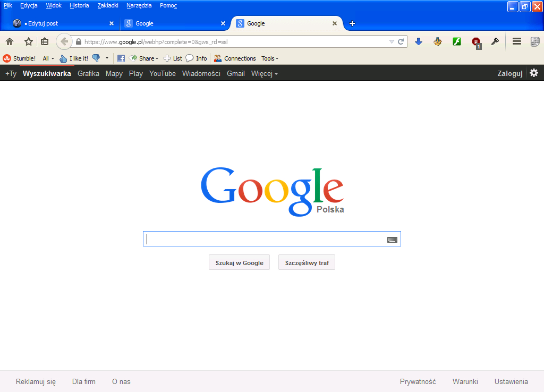
Task: Open Gmail link
Action: click(x=236, y=73)
